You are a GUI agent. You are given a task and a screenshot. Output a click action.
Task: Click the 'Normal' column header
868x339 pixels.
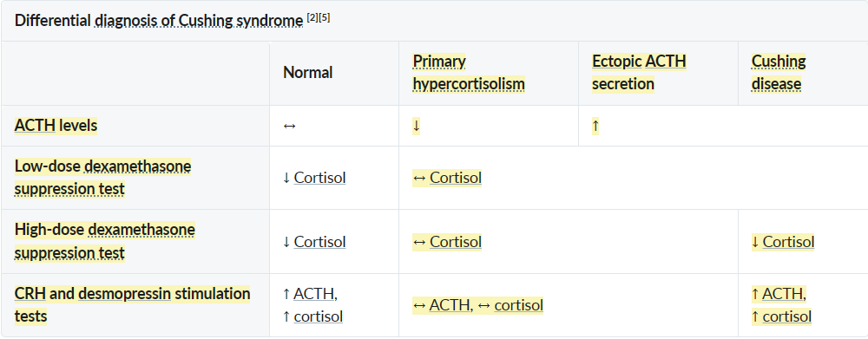(x=308, y=73)
